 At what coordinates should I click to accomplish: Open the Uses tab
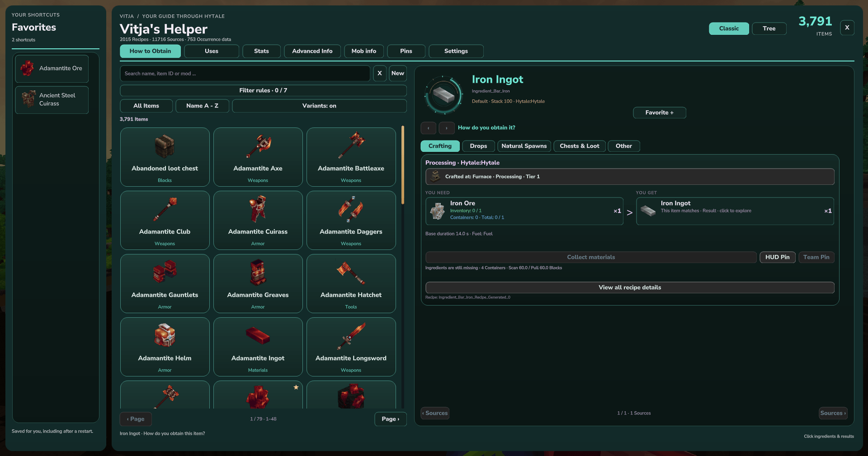(212, 51)
